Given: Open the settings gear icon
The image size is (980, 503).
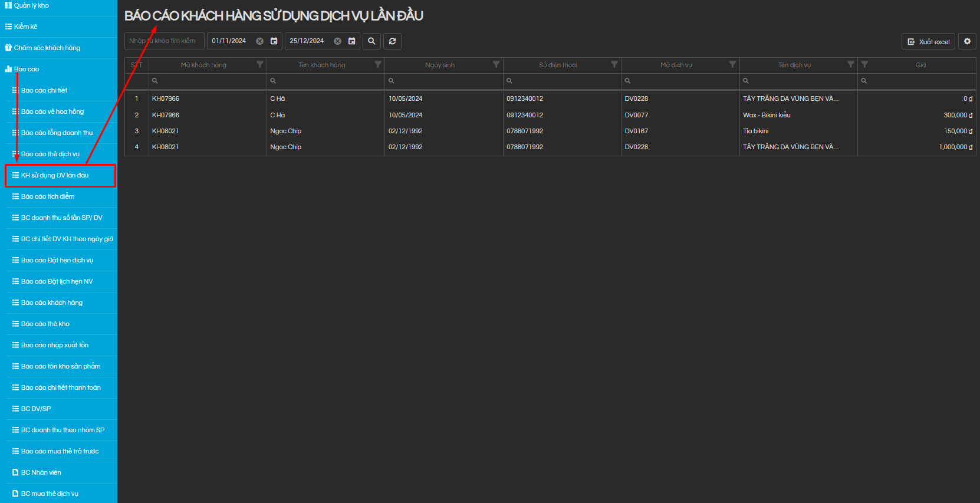Looking at the screenshot, I should tap(967, 41).
